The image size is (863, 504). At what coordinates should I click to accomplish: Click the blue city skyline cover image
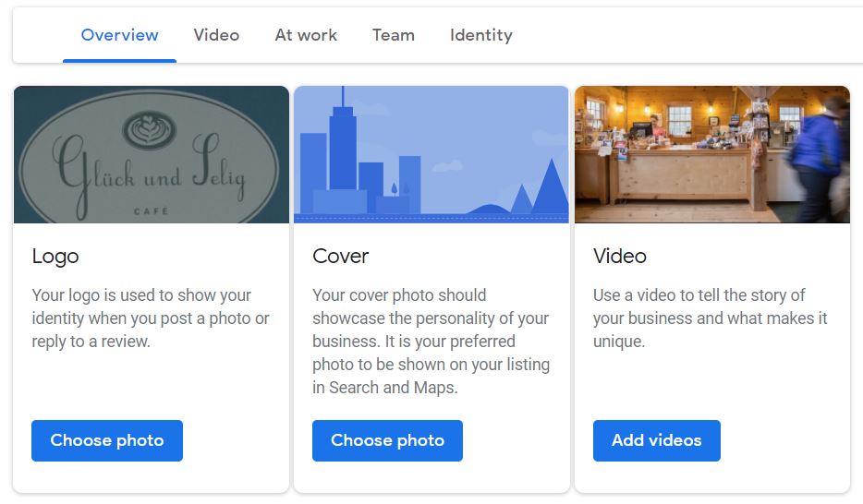tap(431, 155)
